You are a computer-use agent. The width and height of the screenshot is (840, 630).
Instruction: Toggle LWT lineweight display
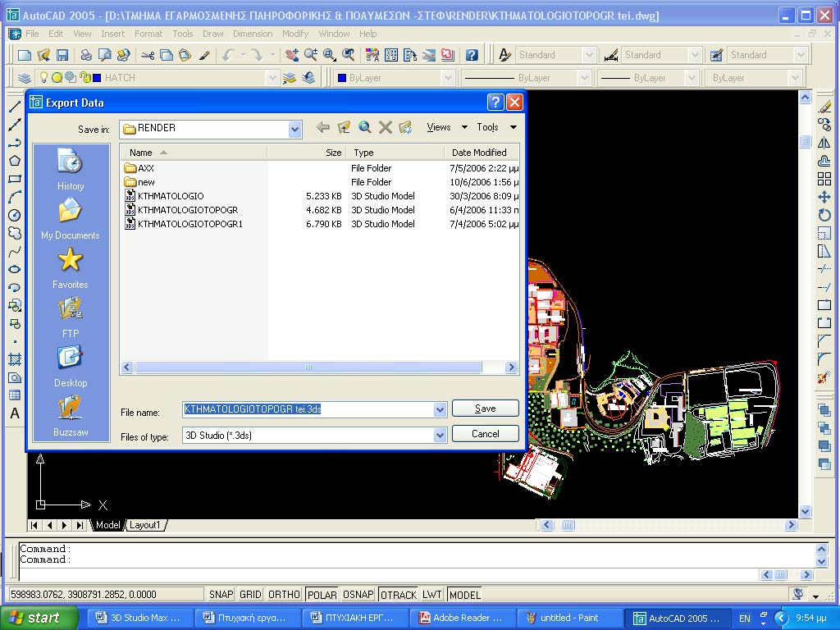(431, 595)
